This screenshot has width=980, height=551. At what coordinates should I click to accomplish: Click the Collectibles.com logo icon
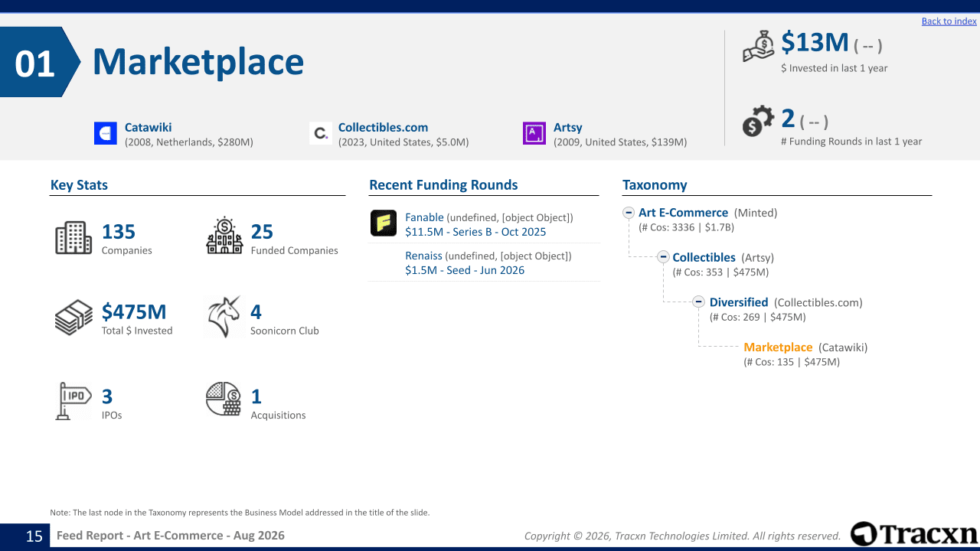[321, 133]
